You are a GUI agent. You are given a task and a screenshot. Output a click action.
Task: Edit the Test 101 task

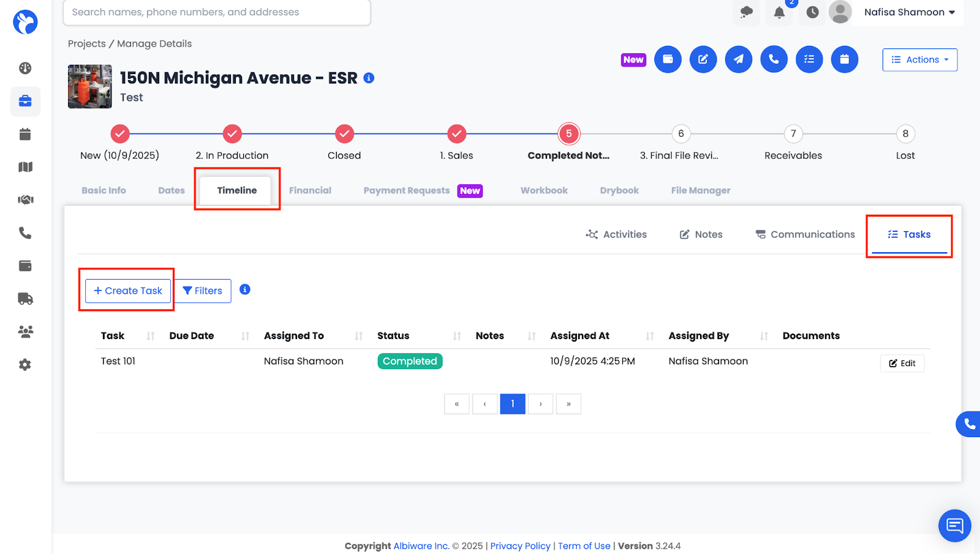(902, 363)
